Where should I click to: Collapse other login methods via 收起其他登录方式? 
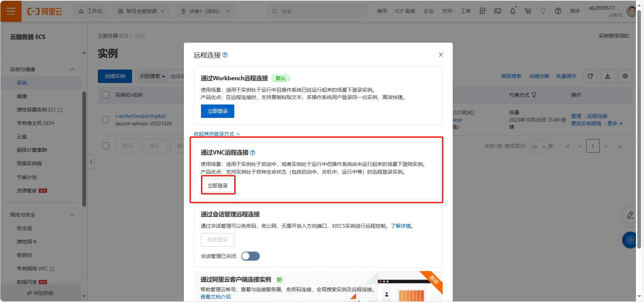pos(217,134)
